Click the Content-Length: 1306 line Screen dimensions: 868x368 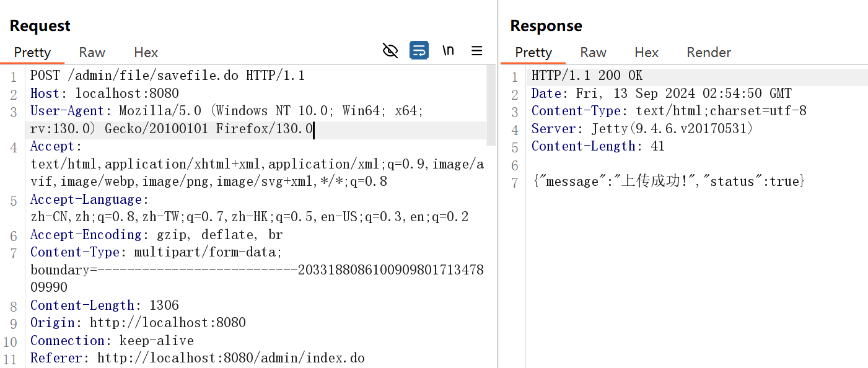tap(105, 305)
